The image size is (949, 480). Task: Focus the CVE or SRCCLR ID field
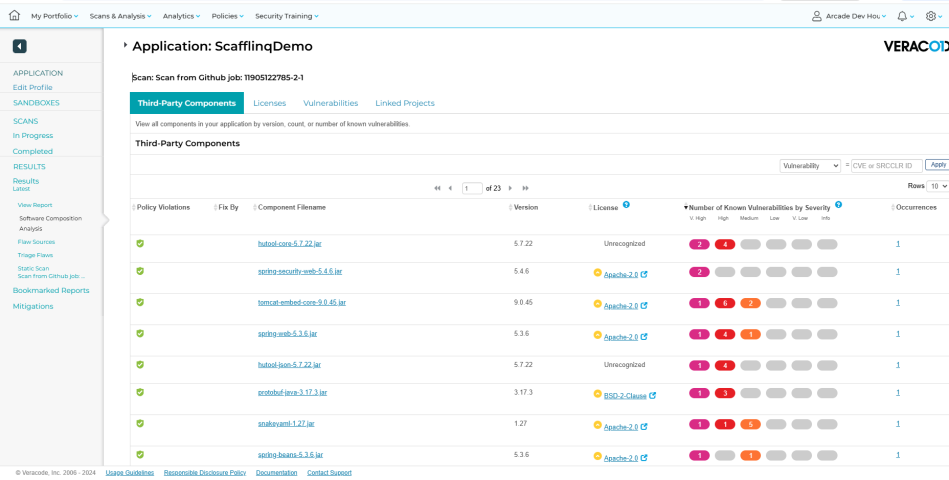(x=887, y=165)
